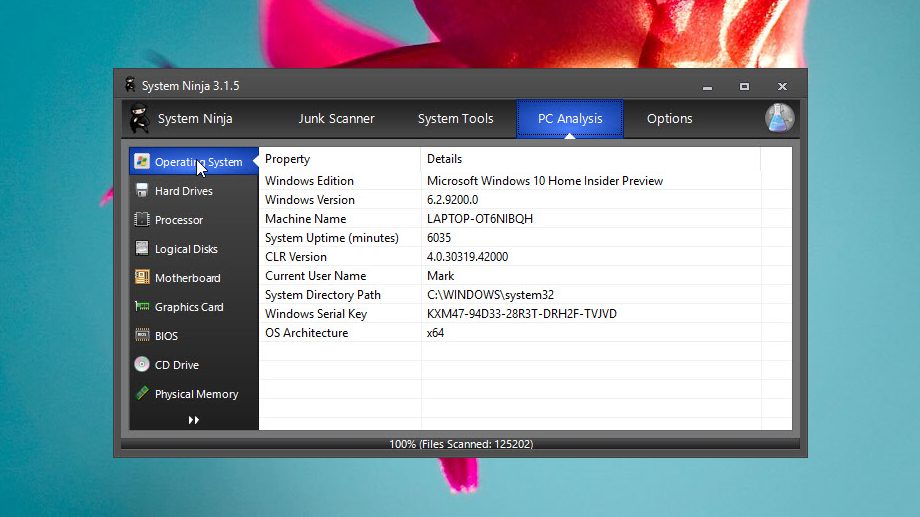Click the BIOS chip icon

141,335
